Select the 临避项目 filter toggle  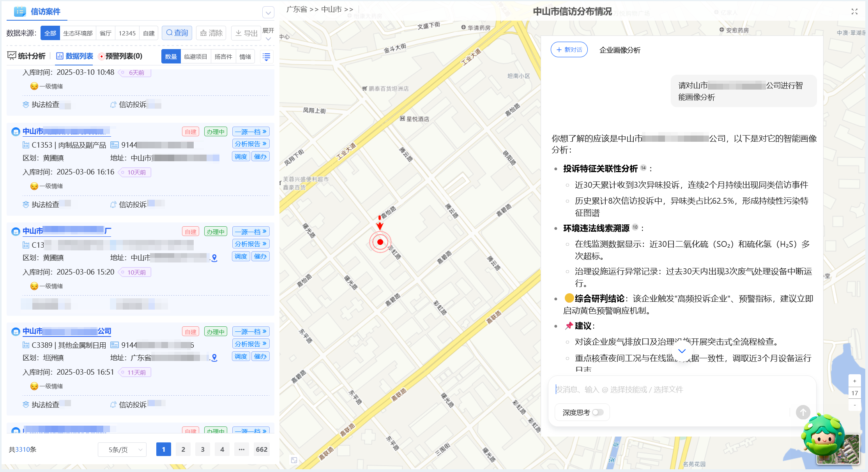pos(196,56)
